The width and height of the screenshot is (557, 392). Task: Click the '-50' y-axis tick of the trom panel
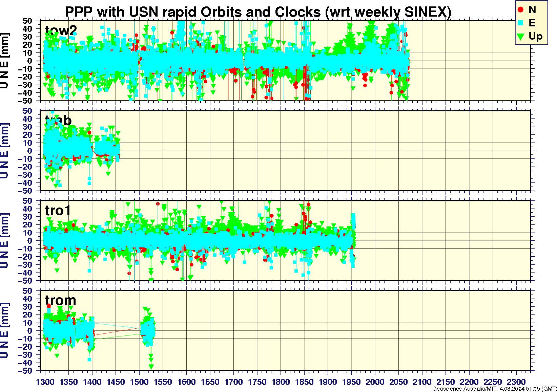25,371
